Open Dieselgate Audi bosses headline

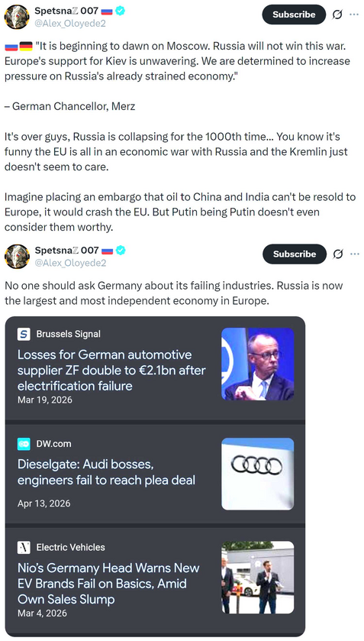coord(106,472)
